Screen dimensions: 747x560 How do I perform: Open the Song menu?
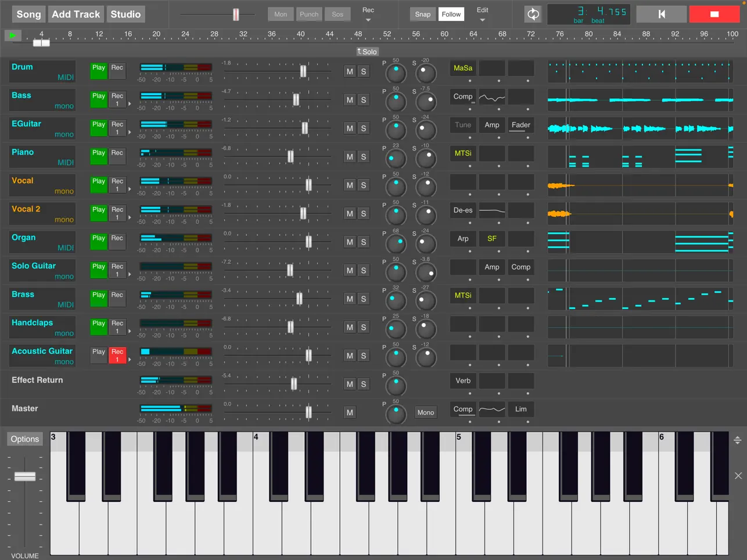[28, 14]
